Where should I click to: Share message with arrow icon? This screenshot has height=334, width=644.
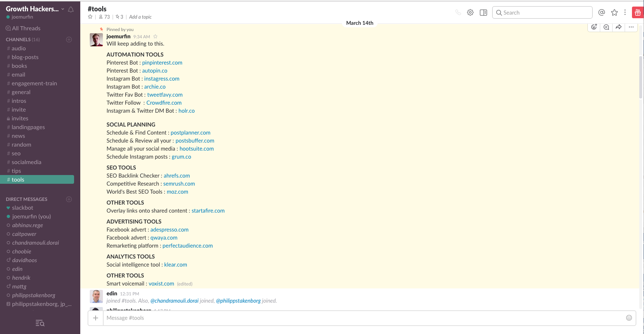(x=618, y=27)
